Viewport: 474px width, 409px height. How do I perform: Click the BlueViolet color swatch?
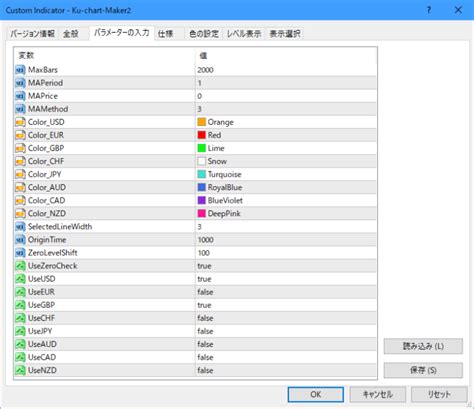[x=202, y=200]
